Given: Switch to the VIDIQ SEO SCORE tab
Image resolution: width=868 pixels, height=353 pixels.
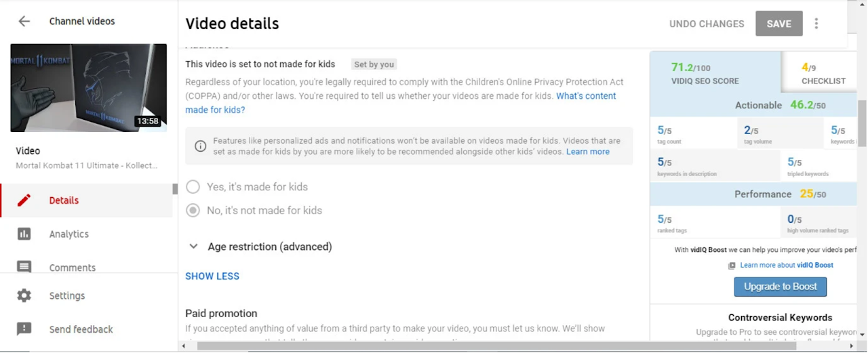Looking at the screenshot, I should pos(705,73).
